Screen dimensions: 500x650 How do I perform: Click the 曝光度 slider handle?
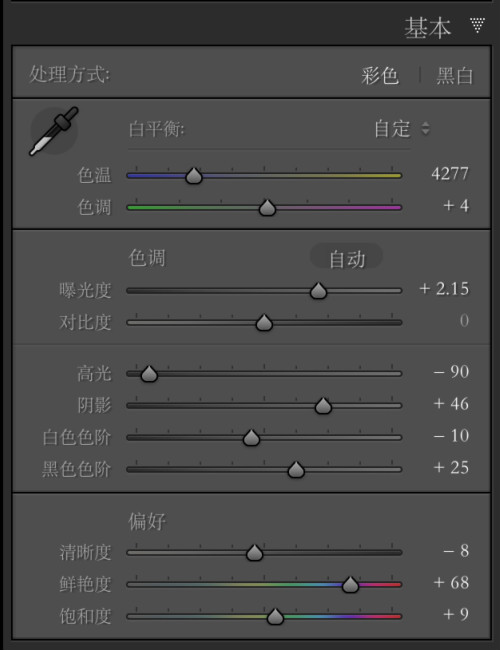point(318,291)
